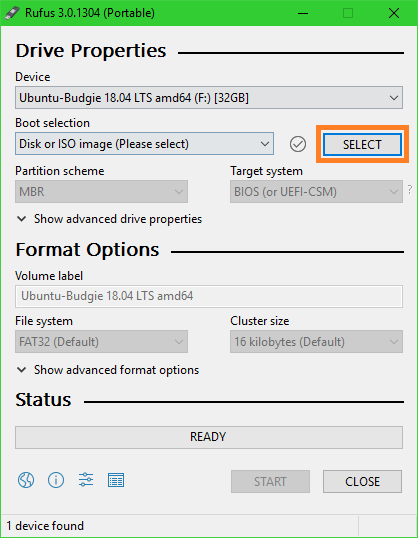The width and height of the screenshot is (418, 538).
Task: Click the Volume label text field
Action: click(x=209, y=296)
